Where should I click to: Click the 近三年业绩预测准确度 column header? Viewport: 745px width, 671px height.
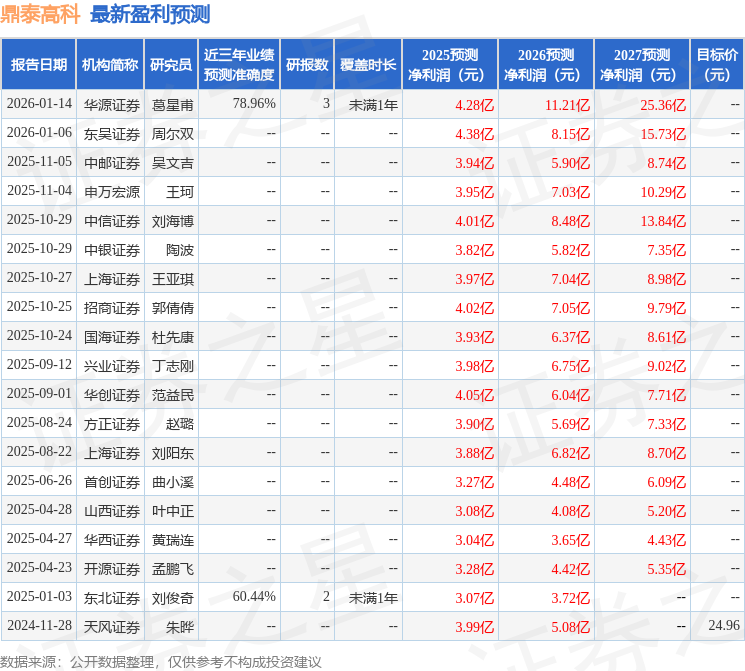[239, 65]
